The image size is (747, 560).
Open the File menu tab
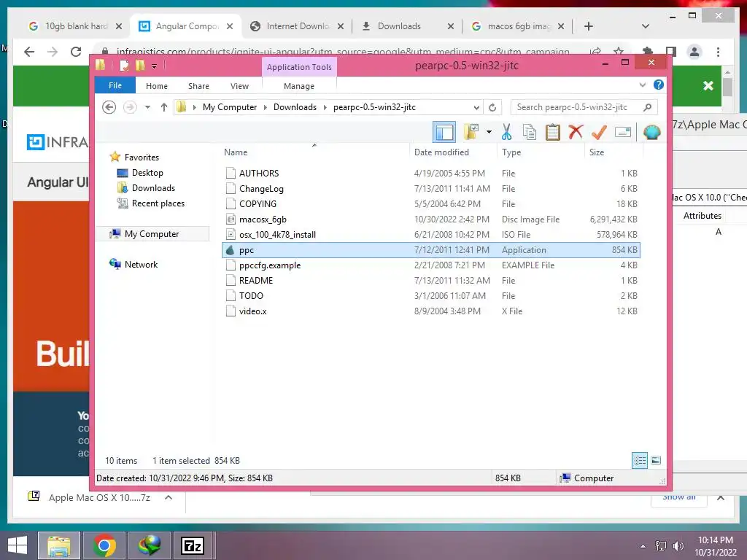[x=115, y=85]
